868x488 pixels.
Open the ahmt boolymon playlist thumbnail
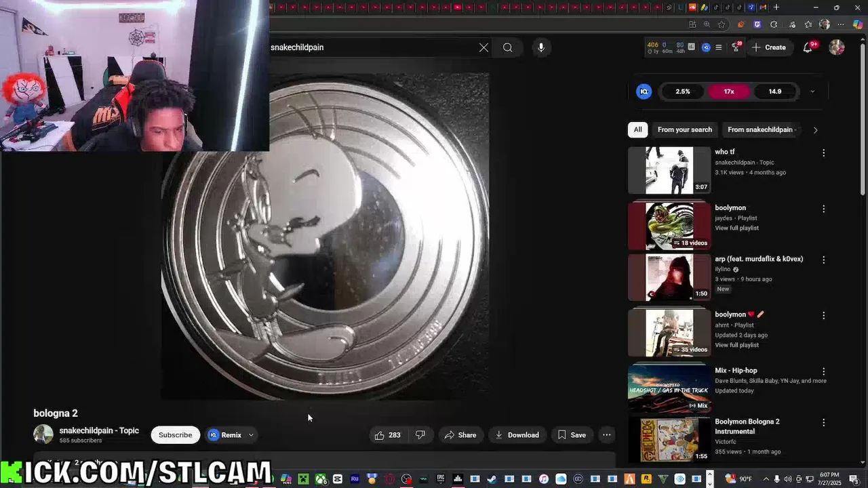click(669, 333)
